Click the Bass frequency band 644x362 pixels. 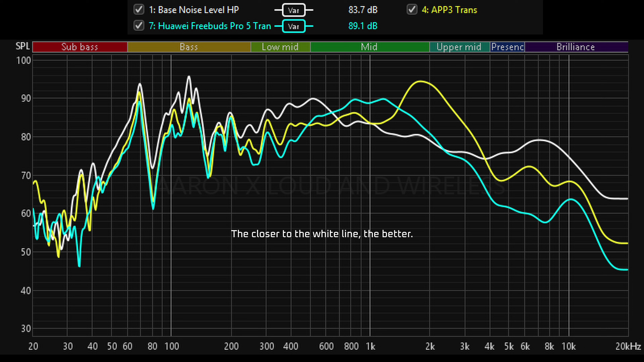click(189, 47)
